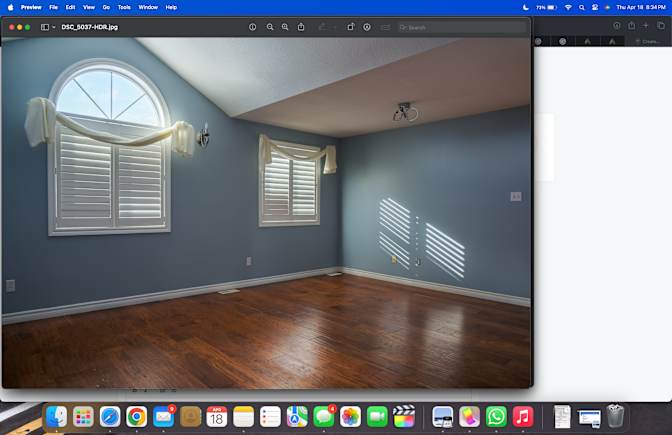This screenshot has height=435, width=672.
Task: Click the Focus moon icon in menu bar
Action: (526, 7)
